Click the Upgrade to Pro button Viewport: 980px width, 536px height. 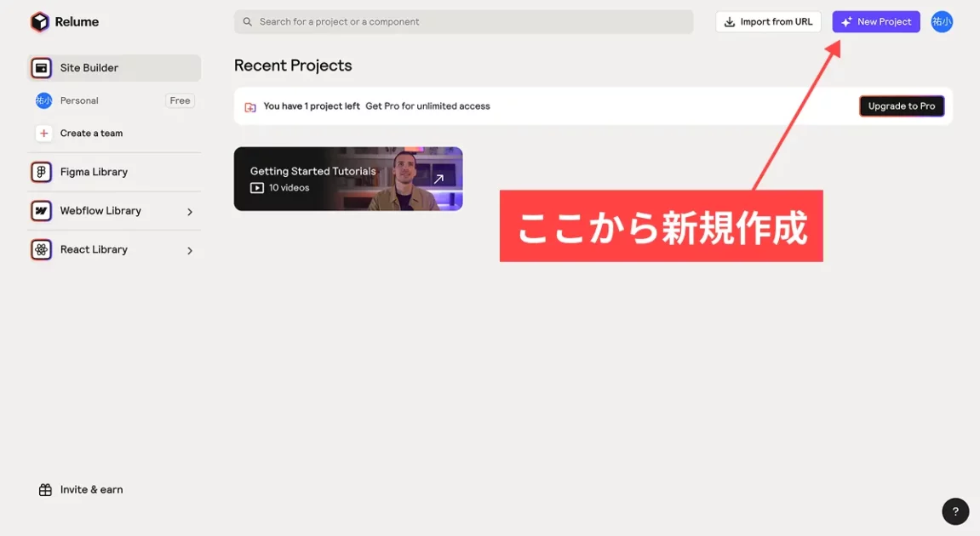click(x=901, y=106)
